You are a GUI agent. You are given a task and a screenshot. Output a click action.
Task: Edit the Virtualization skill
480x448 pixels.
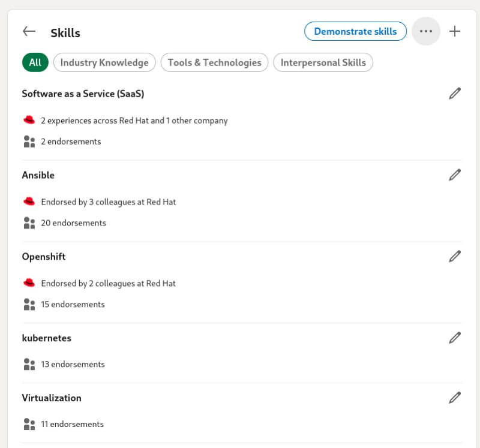pyautogui.click(x=455, y=398)
